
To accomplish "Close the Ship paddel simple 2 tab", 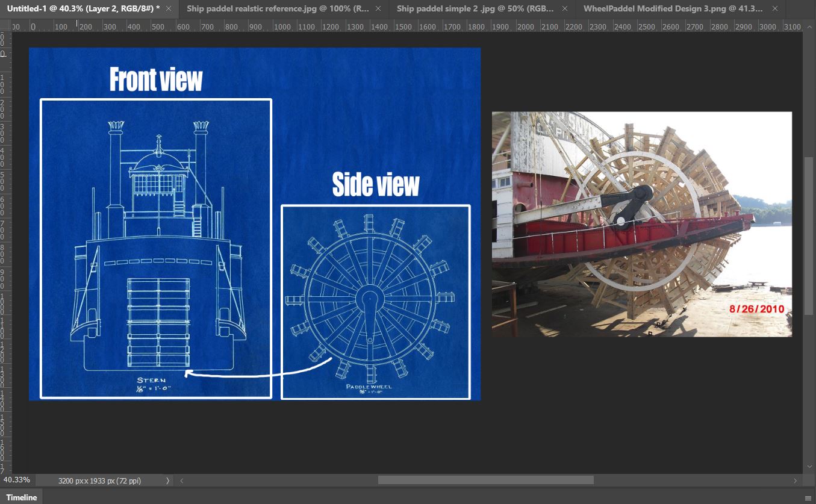I will (566, 9).
